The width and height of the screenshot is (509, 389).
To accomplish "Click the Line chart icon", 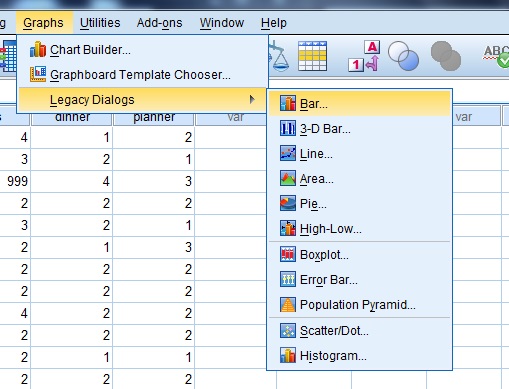I will click(x=288, y=153).
